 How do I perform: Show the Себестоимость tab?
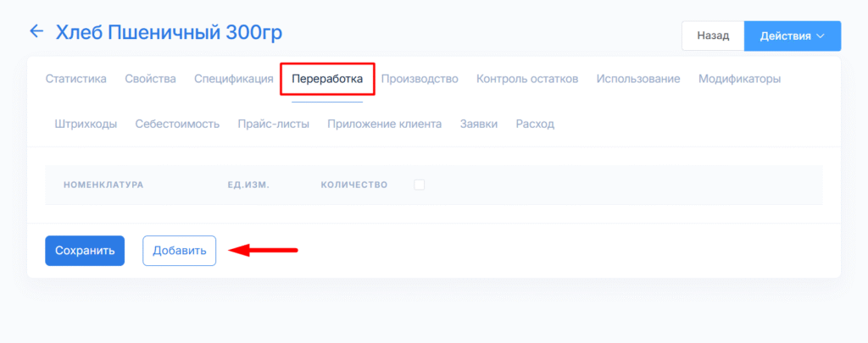(177, 124)
